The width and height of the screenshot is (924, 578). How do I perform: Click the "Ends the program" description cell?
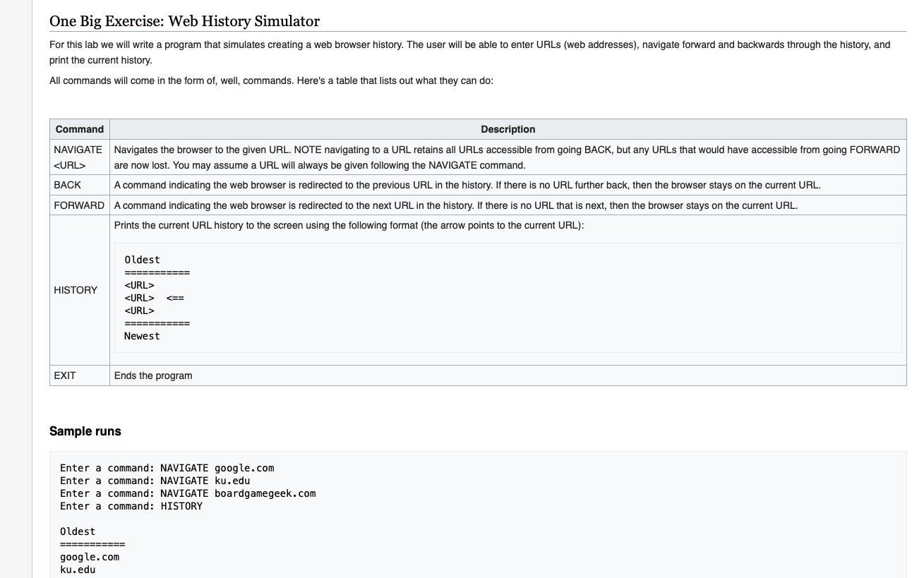[152, 375]
